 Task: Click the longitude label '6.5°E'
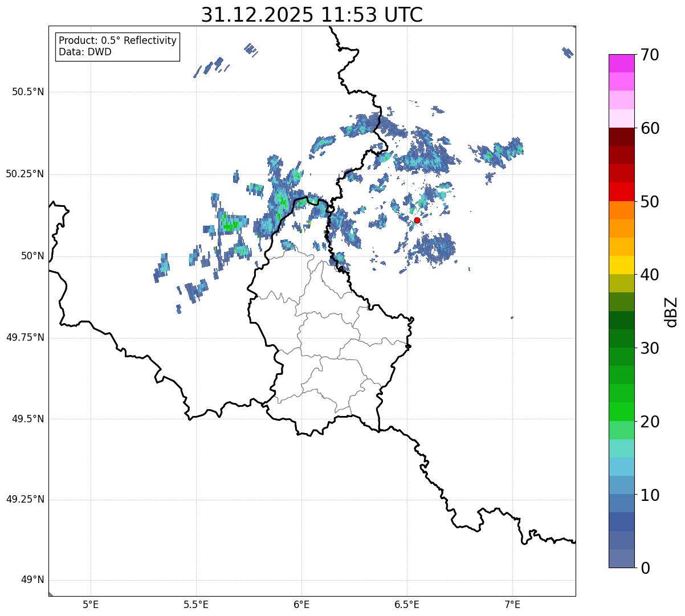pos(407,604)
